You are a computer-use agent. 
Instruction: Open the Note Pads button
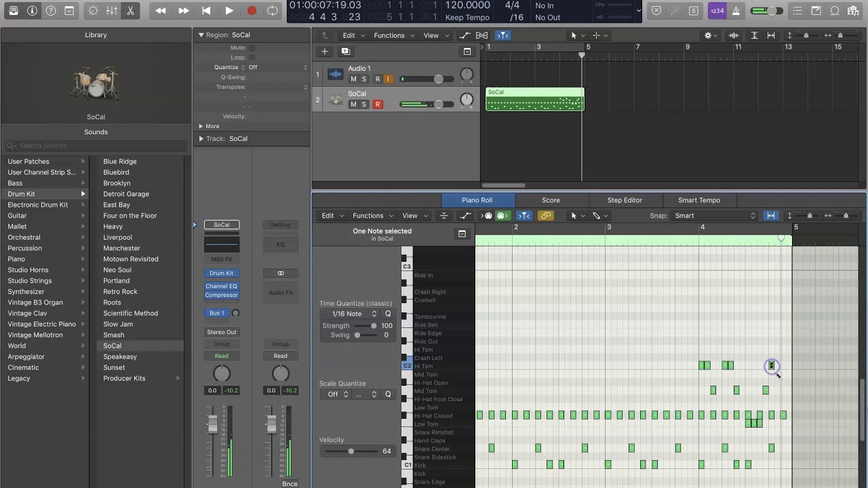pyautogui.click(x=816, y=11)
